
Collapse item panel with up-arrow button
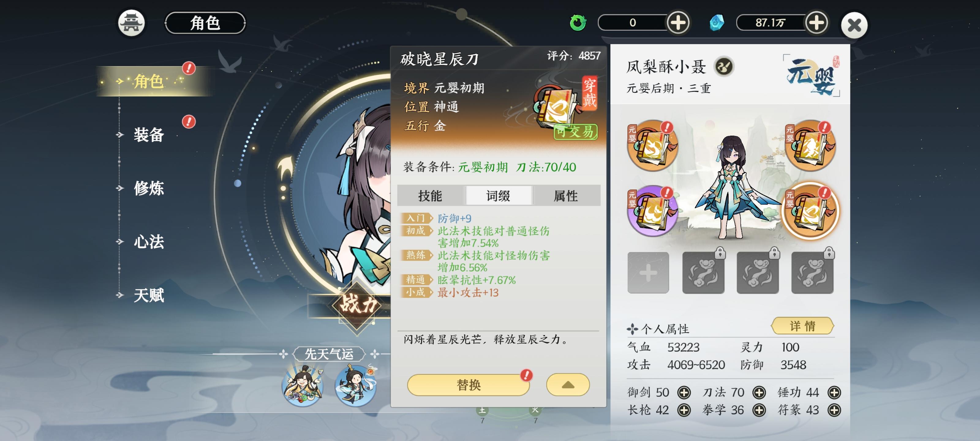[x=567, y=385]
